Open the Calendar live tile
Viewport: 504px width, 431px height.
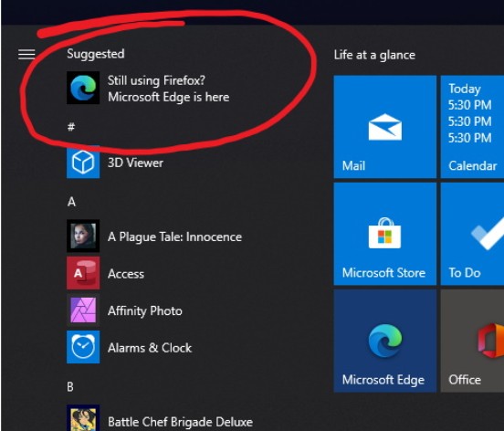coord(472,127)
